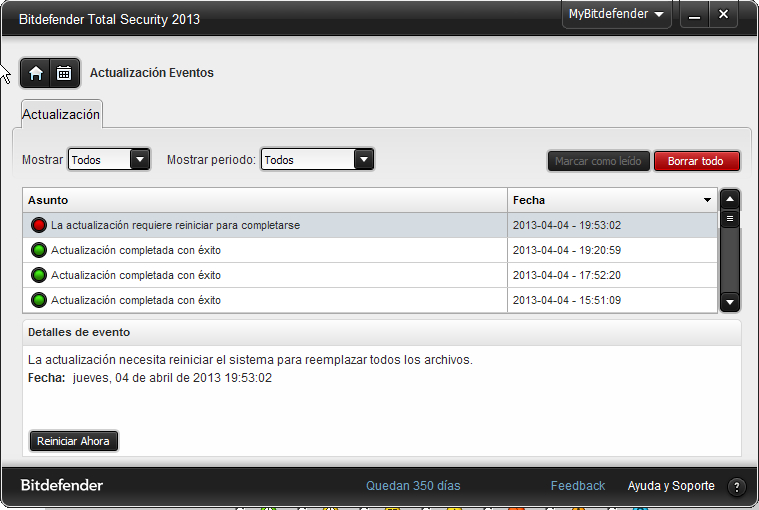
Task: Switch to the Actualización tab
Action: pos(61,115)
